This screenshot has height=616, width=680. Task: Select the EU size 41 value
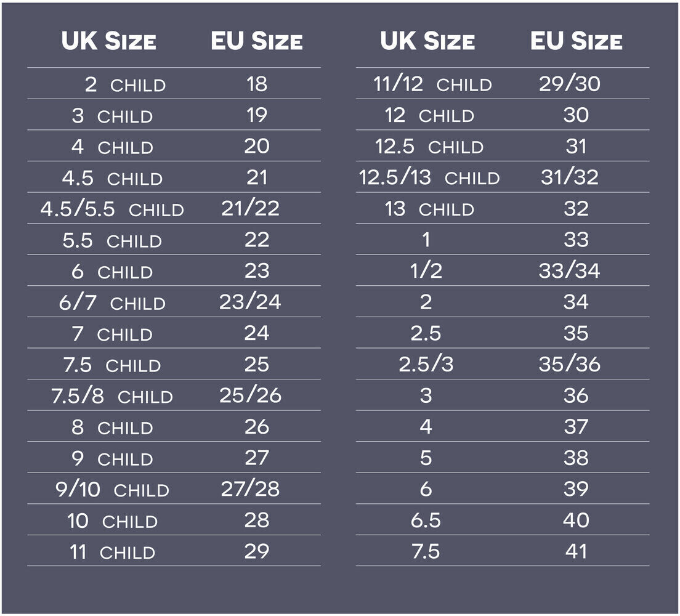576,551
